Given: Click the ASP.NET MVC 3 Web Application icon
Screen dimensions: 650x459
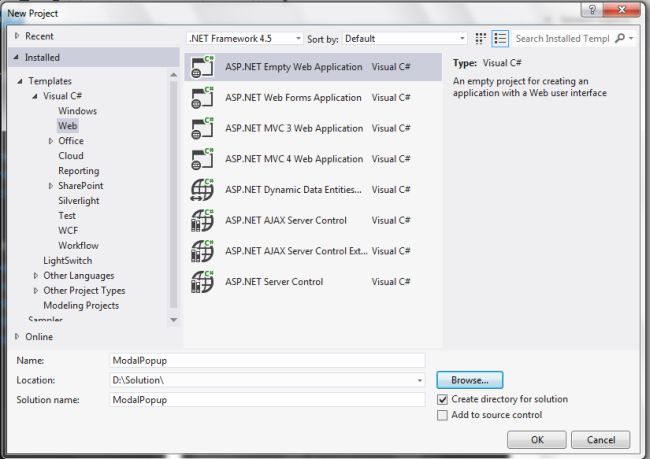Looking at the screenshot, I should (x=202, y=128).
